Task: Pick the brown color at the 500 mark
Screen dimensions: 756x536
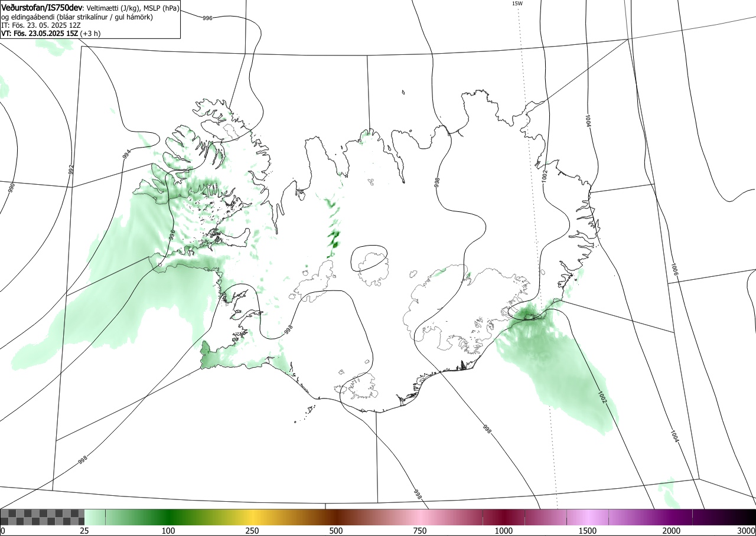Action: 336,517
